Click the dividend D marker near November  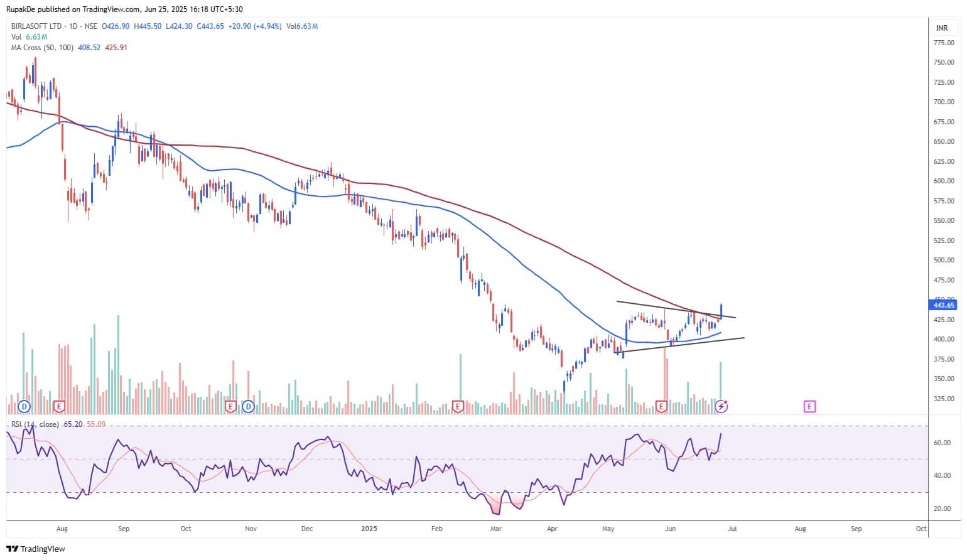tap(249, 406)
